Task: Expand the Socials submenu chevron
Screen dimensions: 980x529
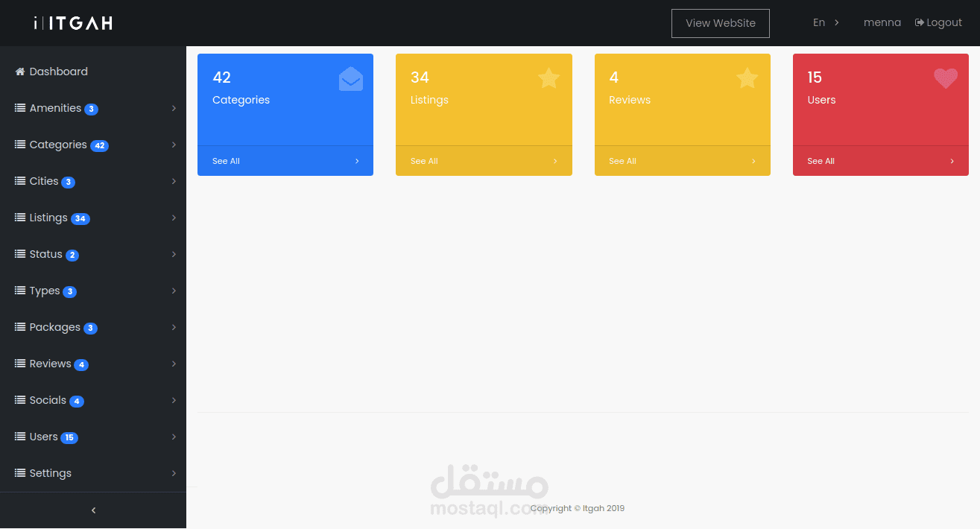Action: (x=174, y=400)
